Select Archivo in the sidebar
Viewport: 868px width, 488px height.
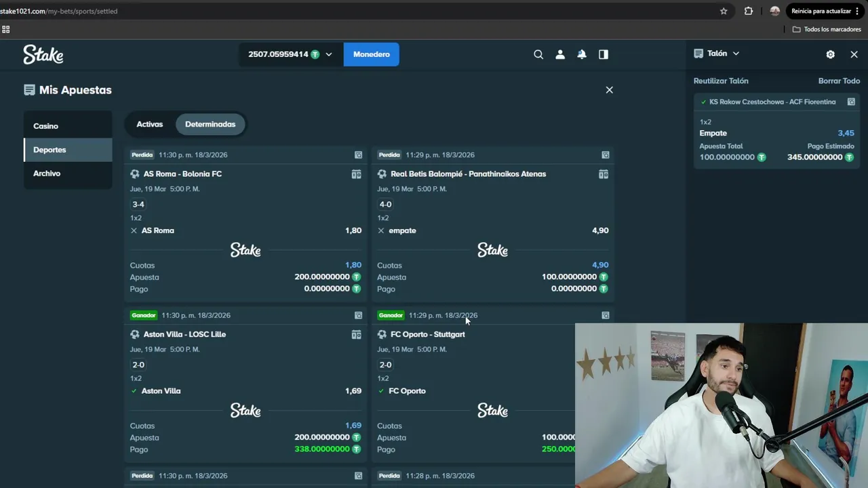tap(68, 174)
